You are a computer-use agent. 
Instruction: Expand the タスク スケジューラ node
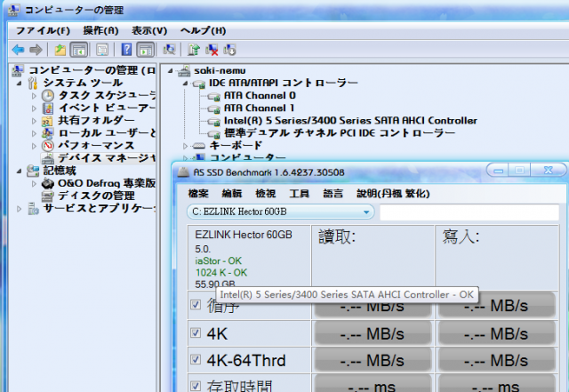click(x=34, y=96)
